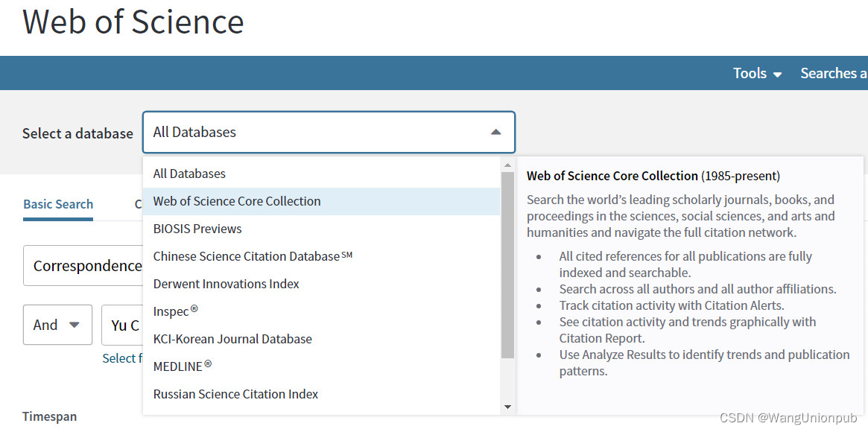Choose All Databases from the list
The height and width of the screenshot is (432, 868).
321,174
